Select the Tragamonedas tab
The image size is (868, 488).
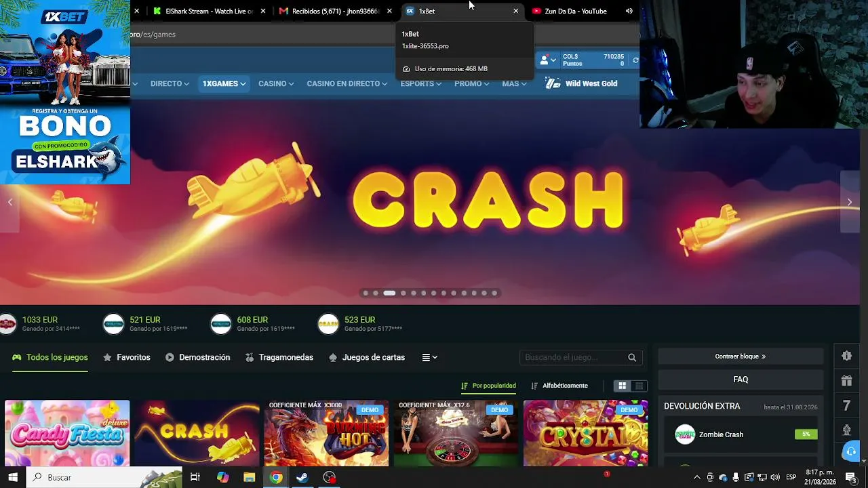pos(279,357)
